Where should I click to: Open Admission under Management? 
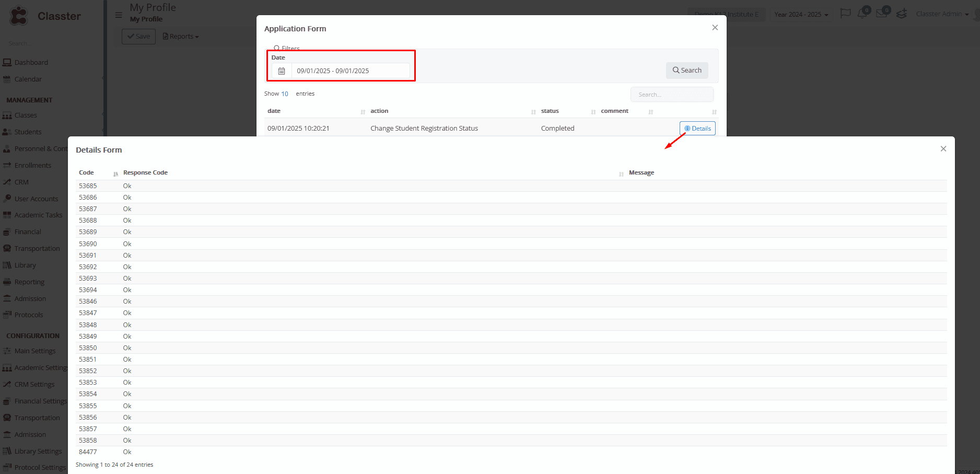(x=30, y=298)
